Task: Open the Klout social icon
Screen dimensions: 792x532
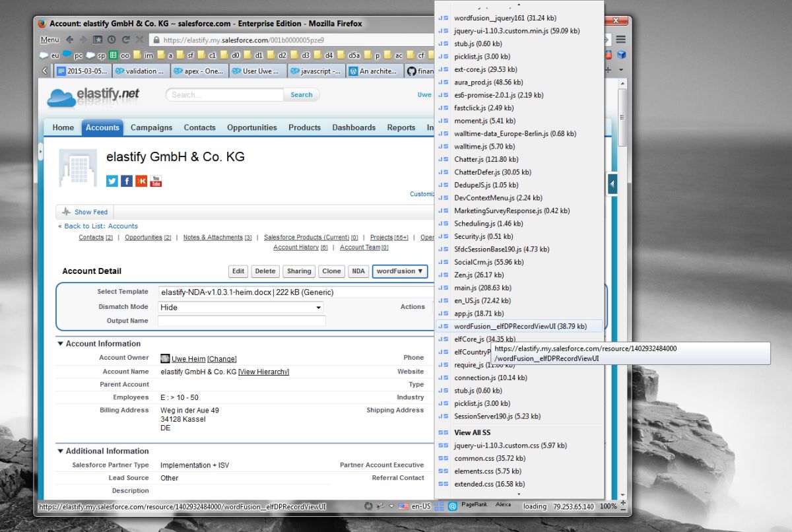Action: pos(141,181)
